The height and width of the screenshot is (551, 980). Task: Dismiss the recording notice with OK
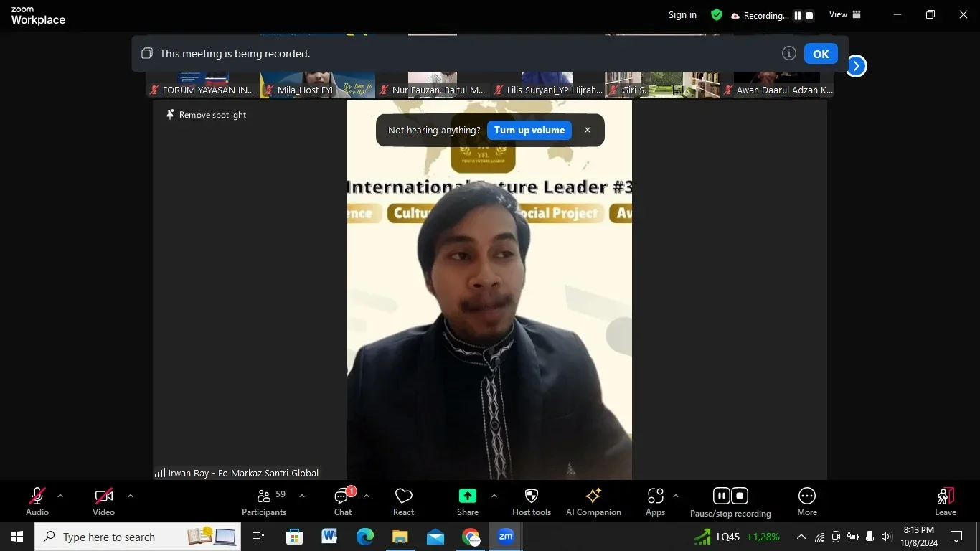[820, 53]
